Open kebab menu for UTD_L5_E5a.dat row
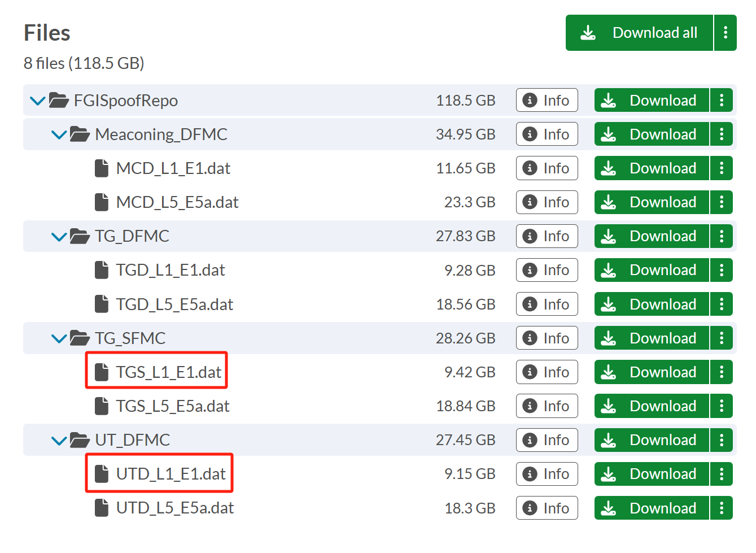 722,508
